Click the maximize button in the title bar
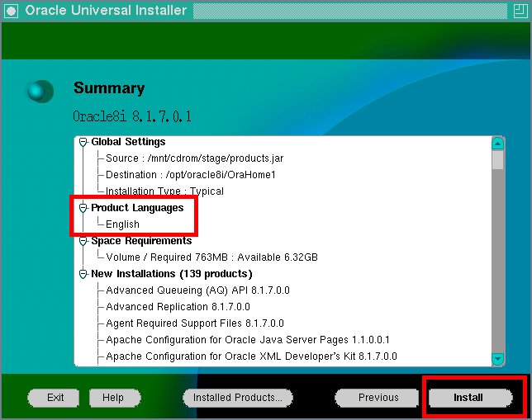532x420 pixels. pyautogui.click(x=520, y=11)
